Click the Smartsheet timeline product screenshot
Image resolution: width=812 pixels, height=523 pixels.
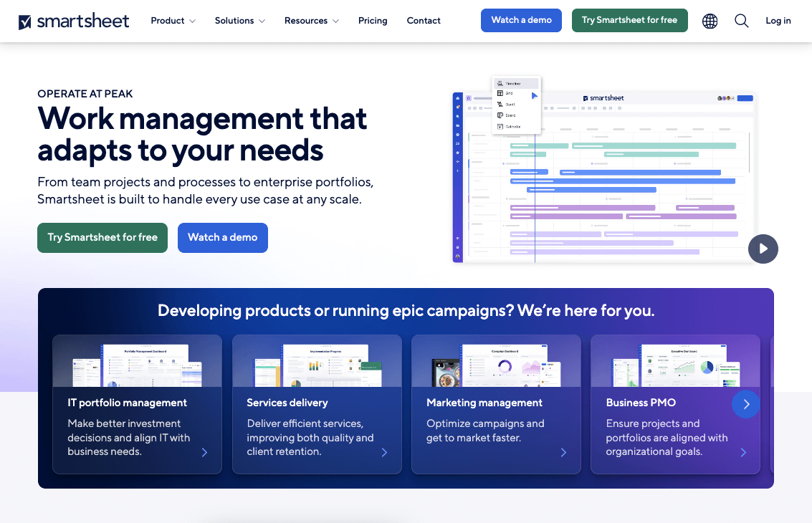[604, 170]
